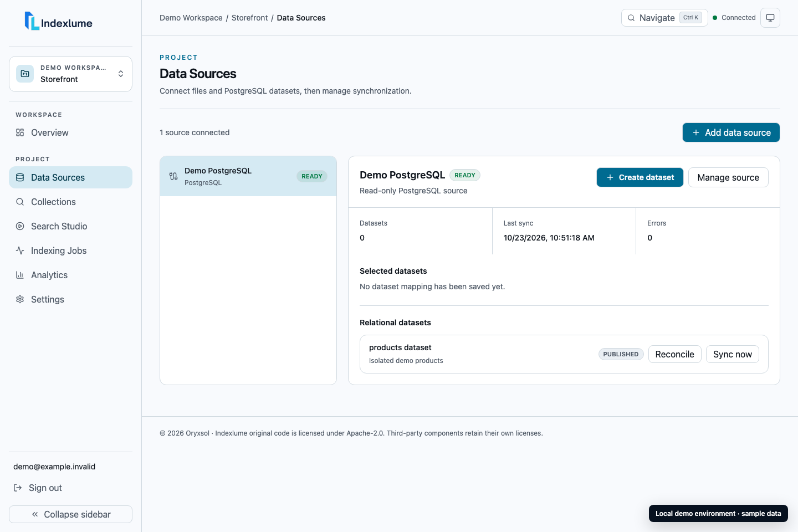The height and width of the screenshot is (532, 798).
Task: Open the Analytics section
Action: point(70,275)
